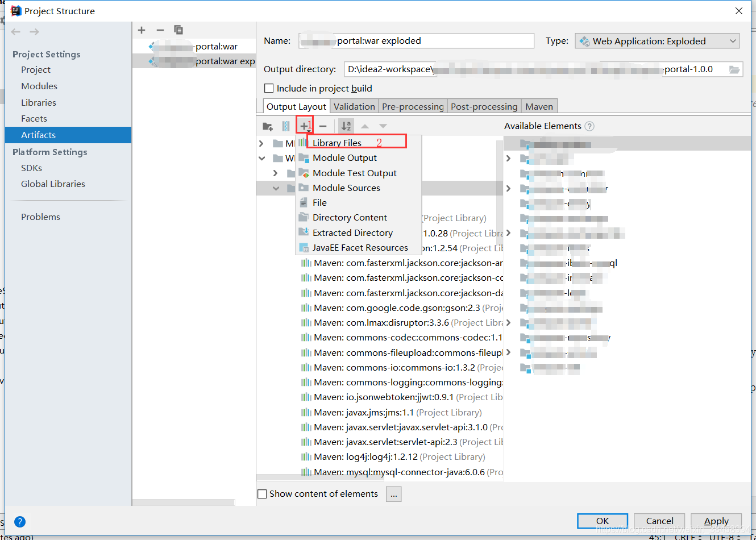Image resolution: width=756 pixels, height=540 pixels.
Task: Click the Apply button
Action: pyautogui.click(x=716, y=521)
